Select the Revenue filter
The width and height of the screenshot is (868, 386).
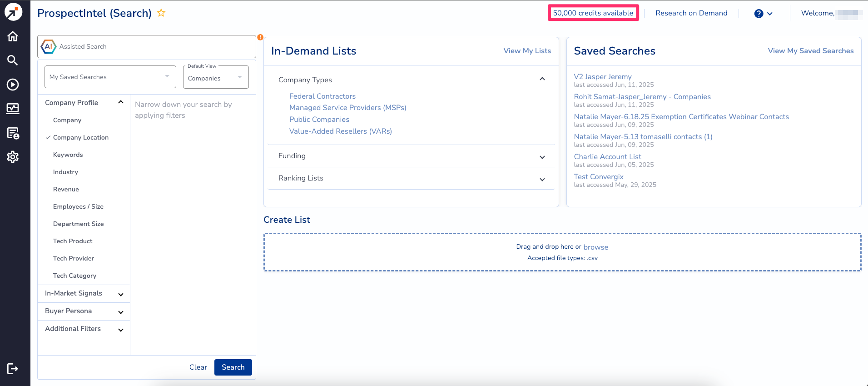tap(66, 189)
